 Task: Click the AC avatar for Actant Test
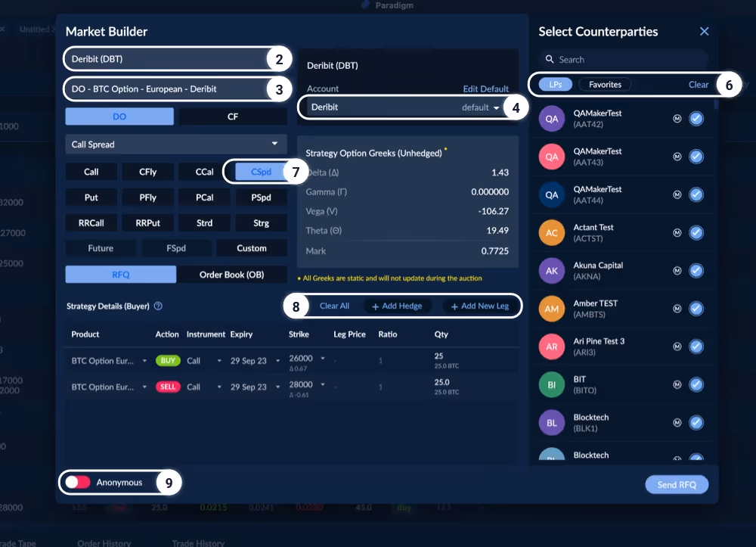pos(552,233)
